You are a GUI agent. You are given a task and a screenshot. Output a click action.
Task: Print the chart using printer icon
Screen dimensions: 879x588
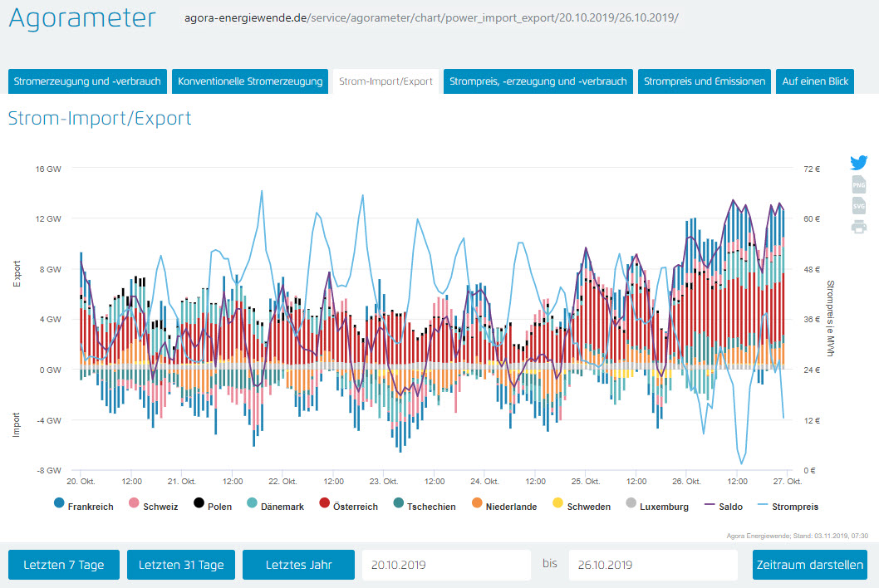[x=858, y=227]
